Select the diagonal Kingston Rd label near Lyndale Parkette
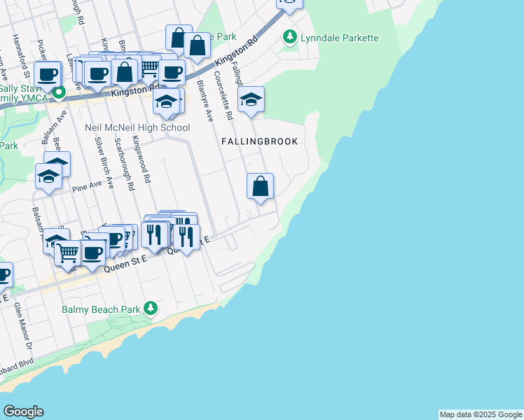 click(237, 50)
